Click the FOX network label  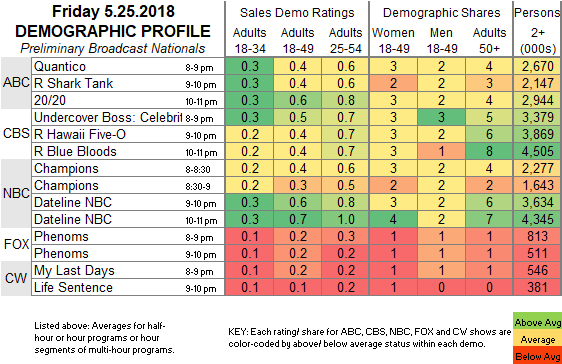point(16,244)
